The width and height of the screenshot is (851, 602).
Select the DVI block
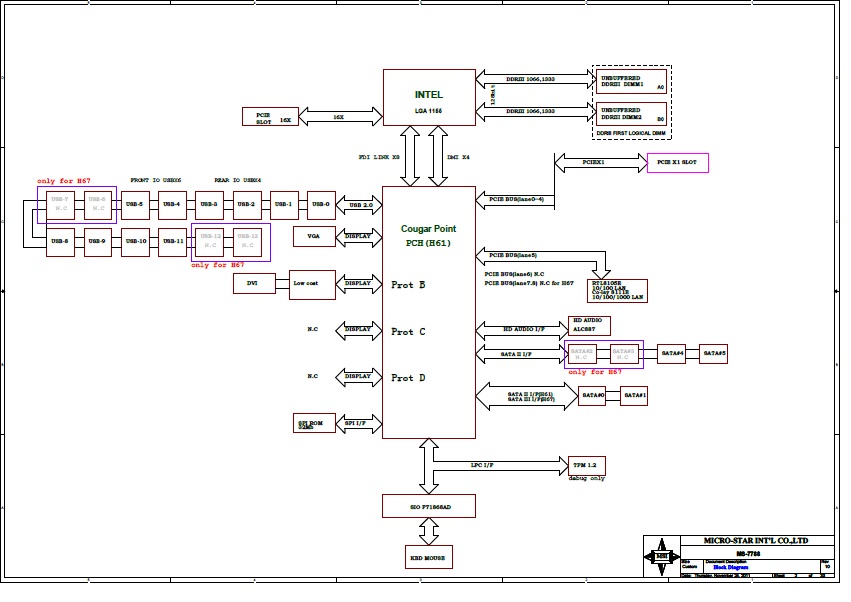pos(253,284)
